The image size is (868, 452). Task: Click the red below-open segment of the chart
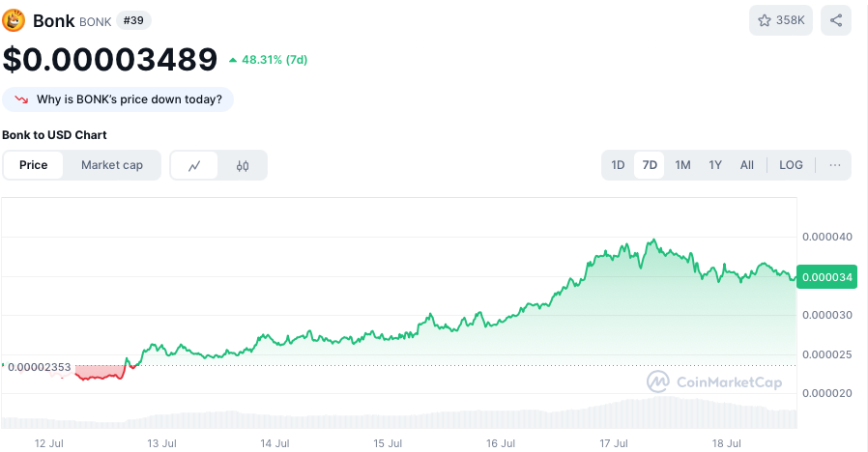coord(100,373)
